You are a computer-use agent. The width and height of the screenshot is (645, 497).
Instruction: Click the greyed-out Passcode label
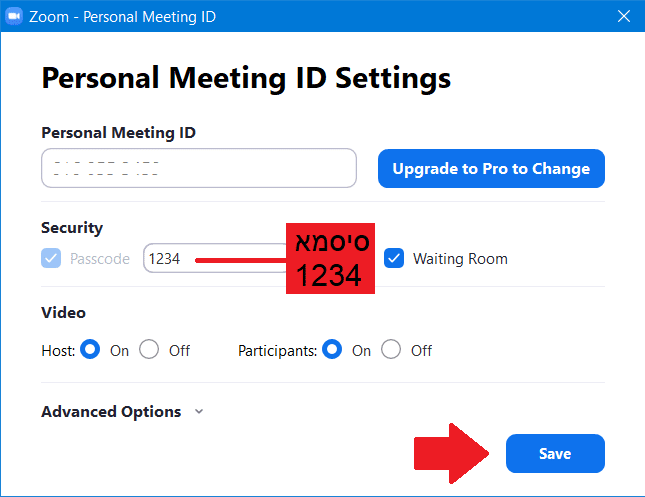[100, 259]
